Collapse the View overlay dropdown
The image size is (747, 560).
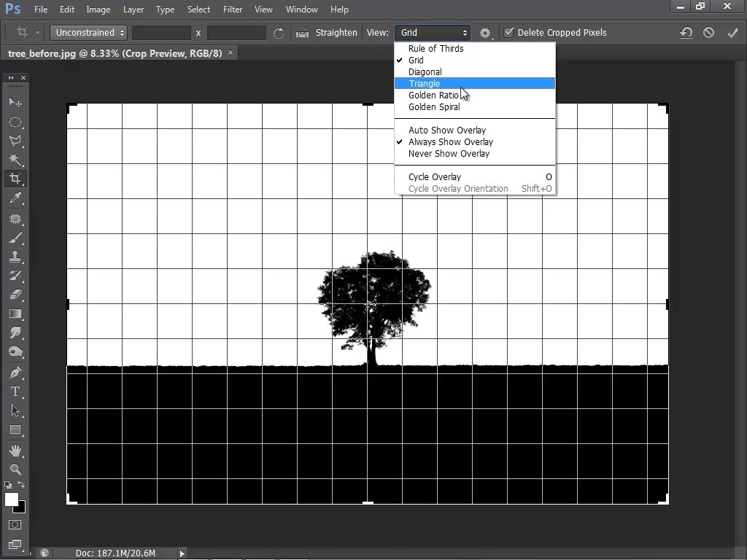pos(433,33)
